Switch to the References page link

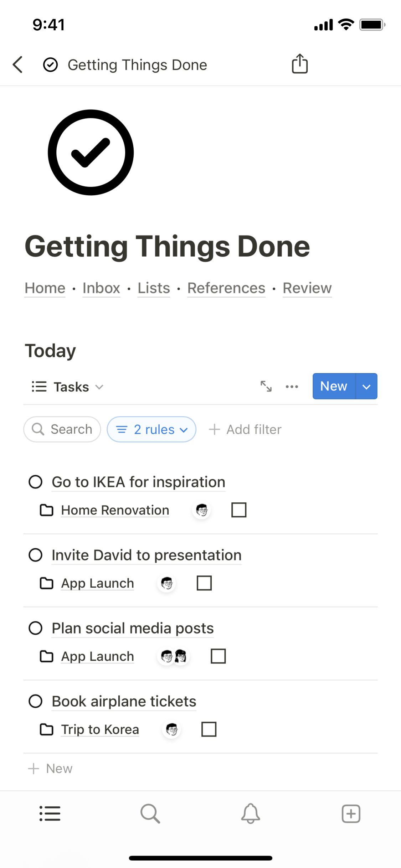pyautogui.click(x=226, y=288)
